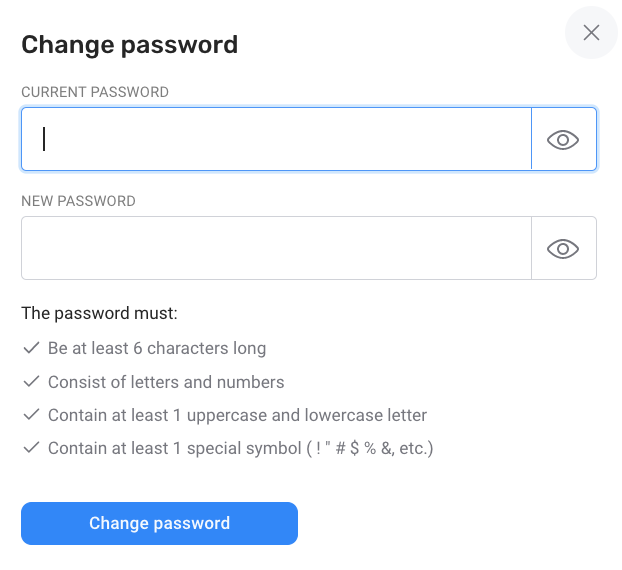Click the special symbol requirement text
The image size is (622, 570).
[241, 448]
